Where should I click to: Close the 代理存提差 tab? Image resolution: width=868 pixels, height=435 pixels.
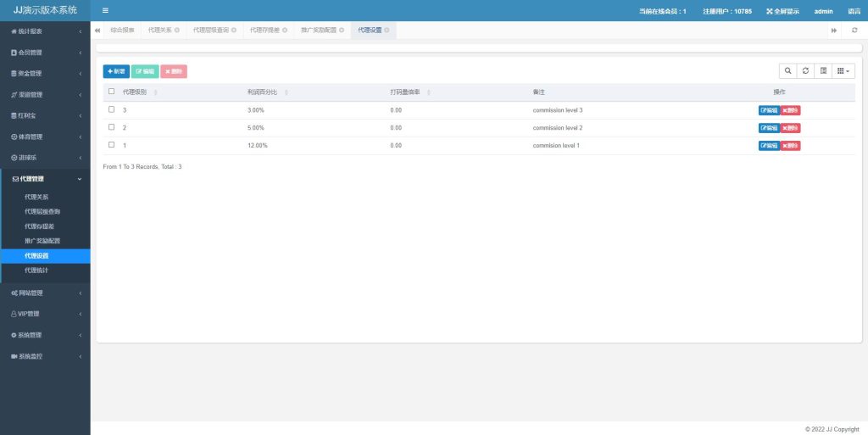[285, 31]
